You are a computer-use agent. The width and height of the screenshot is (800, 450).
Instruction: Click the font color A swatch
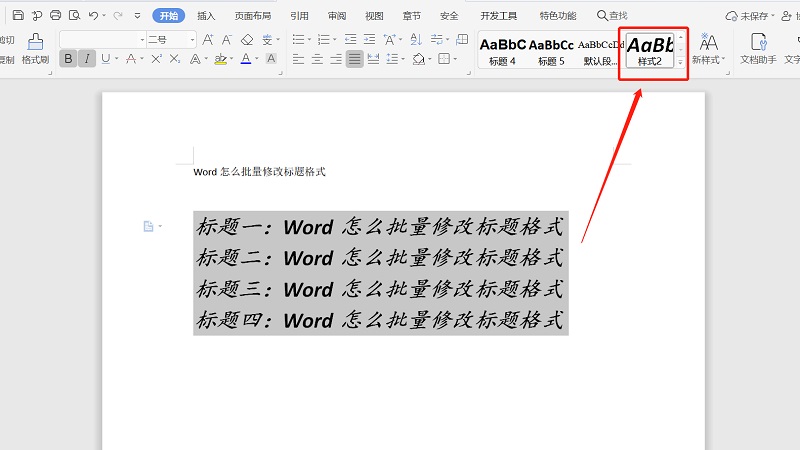[x=246, y=59]
